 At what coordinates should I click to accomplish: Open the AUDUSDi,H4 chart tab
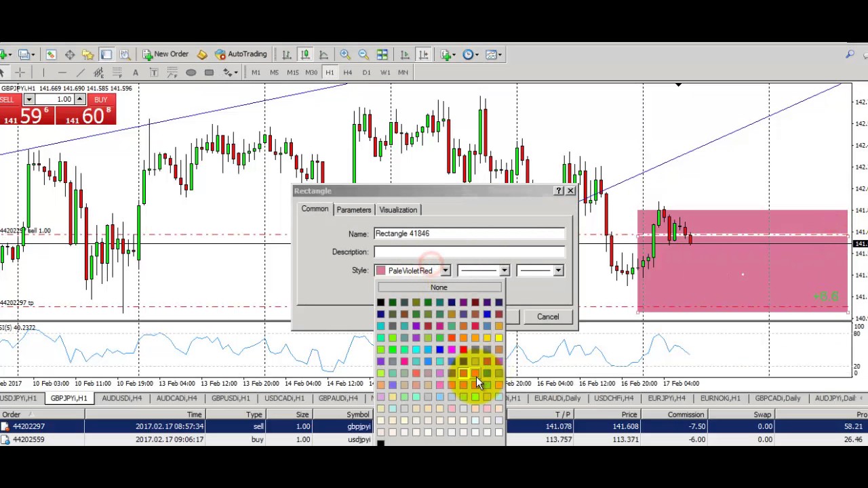pos(122,398)
